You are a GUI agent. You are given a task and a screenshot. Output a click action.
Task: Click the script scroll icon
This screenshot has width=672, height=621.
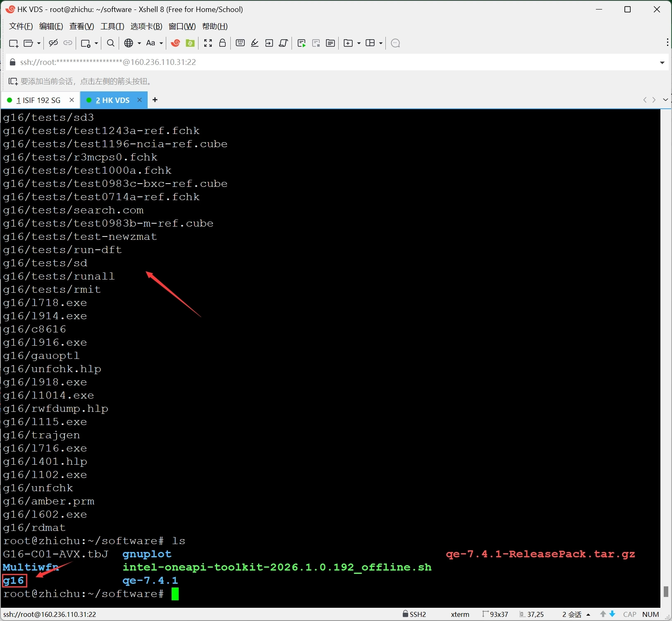coord(283,43)
